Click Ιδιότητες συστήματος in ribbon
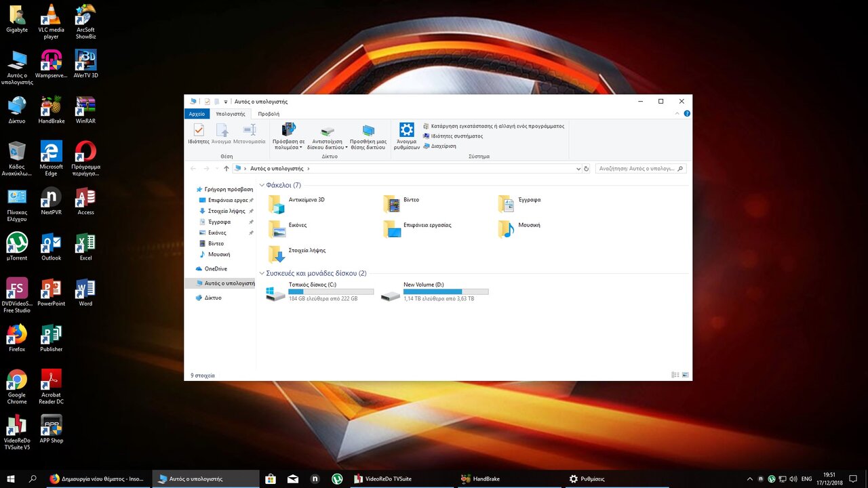Screen dimensions: 868x488 (x=456, y=136)
